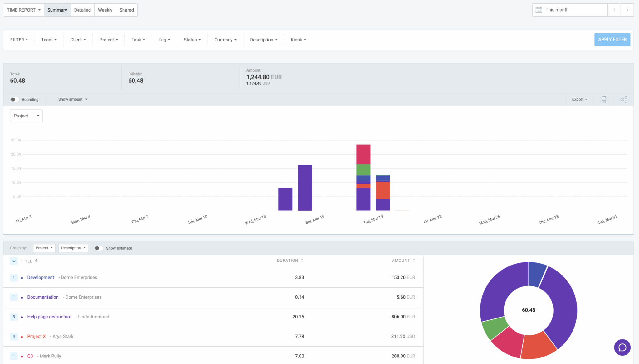Switch to the Detailed report tab
The image size is (639, 364).
(82, 10)
